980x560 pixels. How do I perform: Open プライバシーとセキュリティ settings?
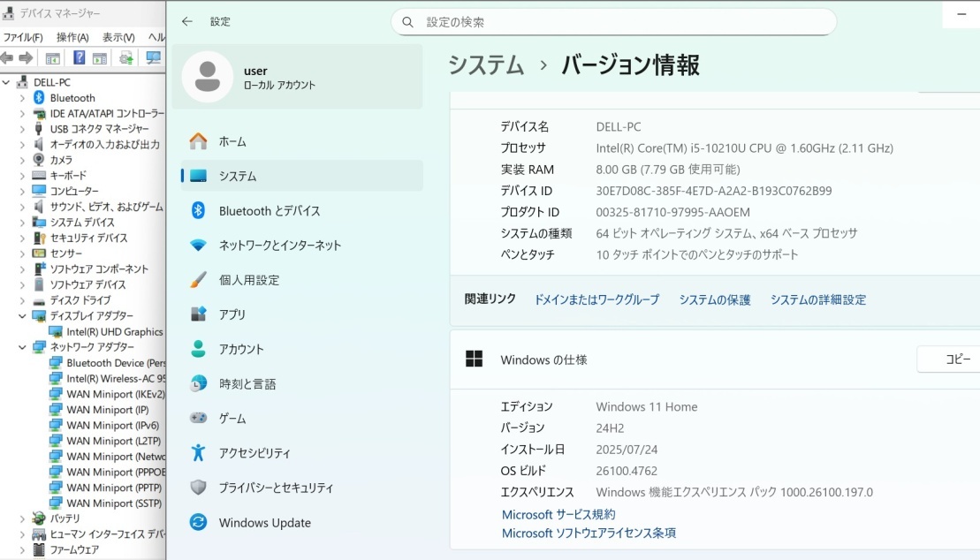301,488
